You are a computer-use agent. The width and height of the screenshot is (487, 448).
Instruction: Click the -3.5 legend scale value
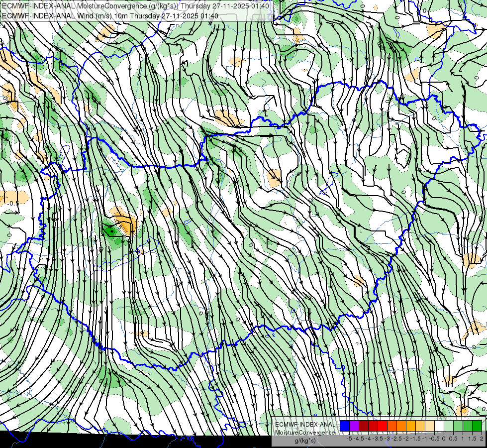coord(378,439)
